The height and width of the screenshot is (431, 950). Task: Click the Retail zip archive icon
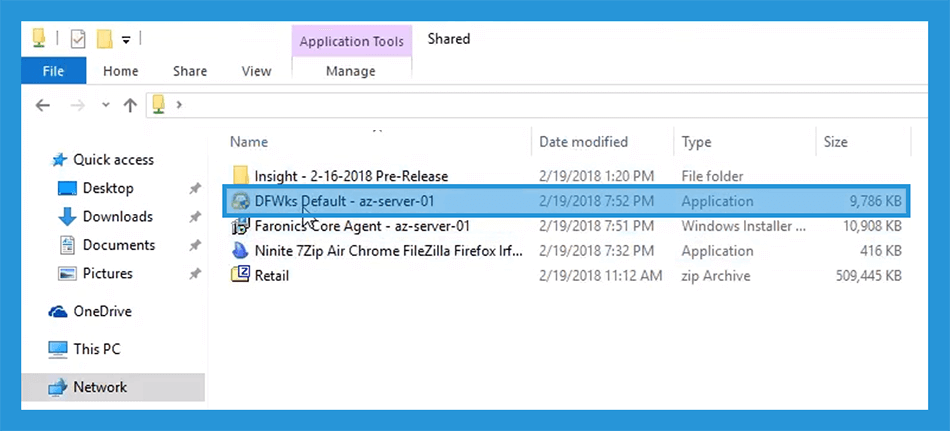click(x=240, y=275)
